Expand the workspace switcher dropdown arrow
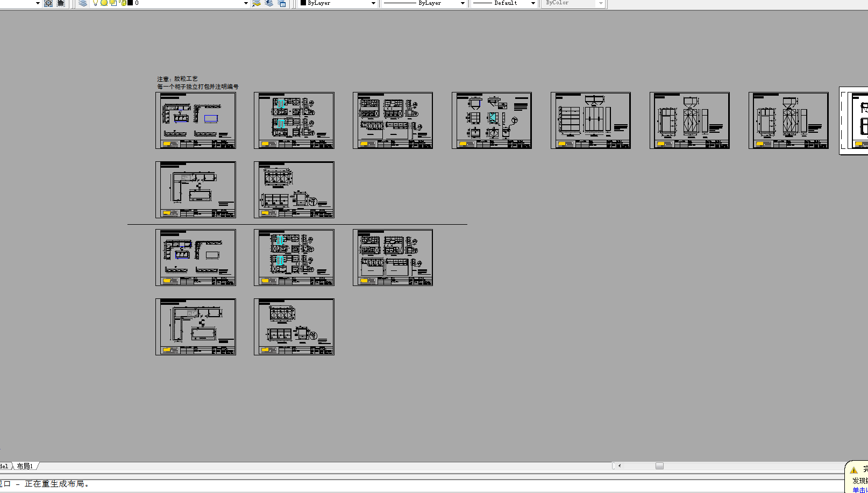 (38, 3)
